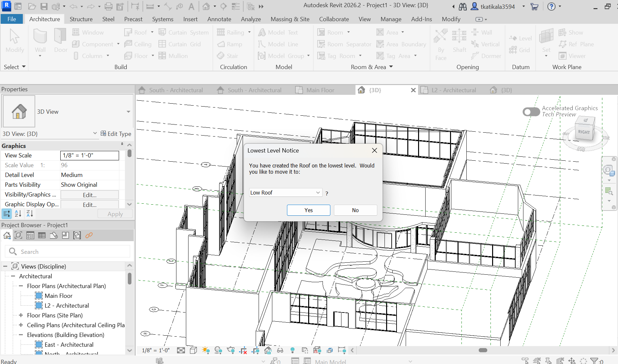Screen dimensions: 618x364
Task: Click Temporary Hide/Isolate glasses icon
Action: [280, 350]
